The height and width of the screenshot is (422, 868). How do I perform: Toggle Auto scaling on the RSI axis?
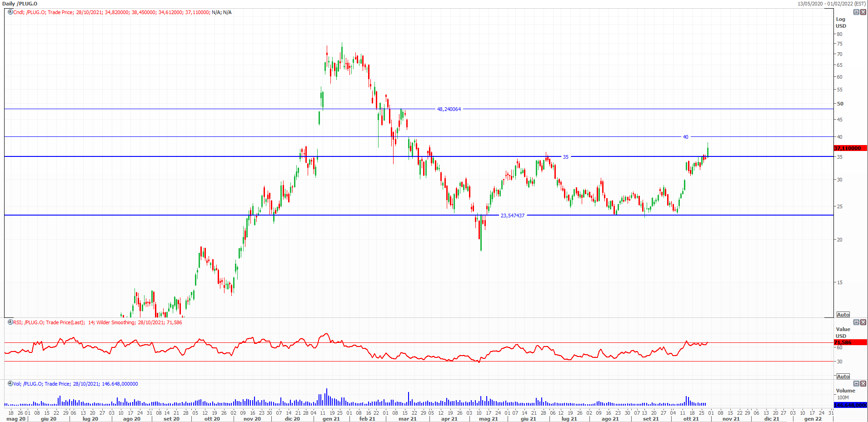coord(843,377)
